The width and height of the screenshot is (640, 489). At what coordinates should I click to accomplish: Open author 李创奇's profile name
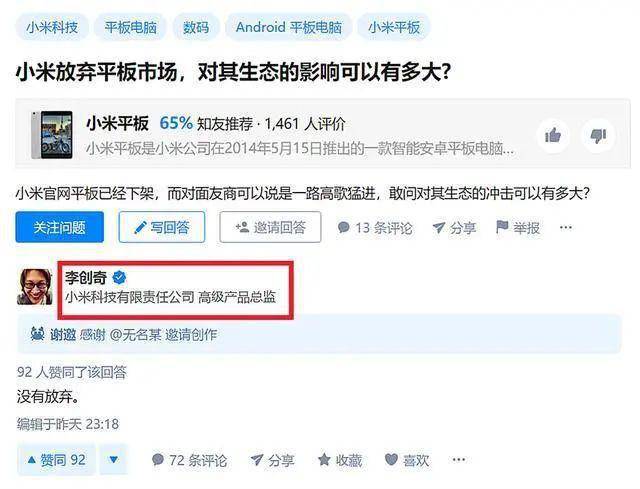(x=86, y=278)
